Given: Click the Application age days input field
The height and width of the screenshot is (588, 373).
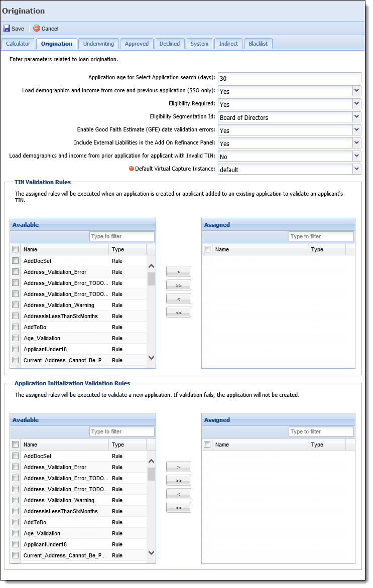Looking at the screenshot, I should coord(289,78).
